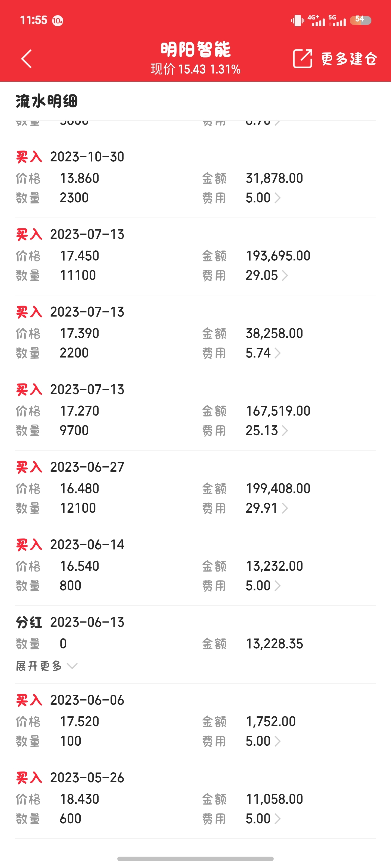Open fee 29.91 detail arrow

(284, 508)
